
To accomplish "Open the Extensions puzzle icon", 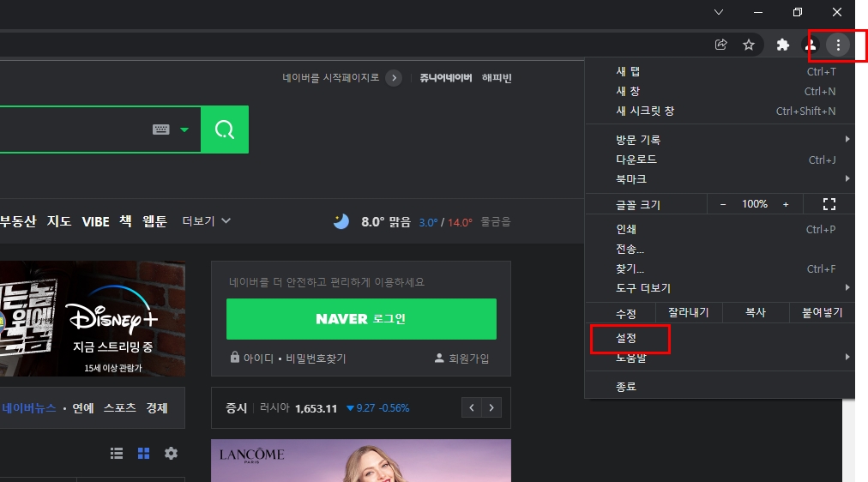I will click(x=782, y=45).
